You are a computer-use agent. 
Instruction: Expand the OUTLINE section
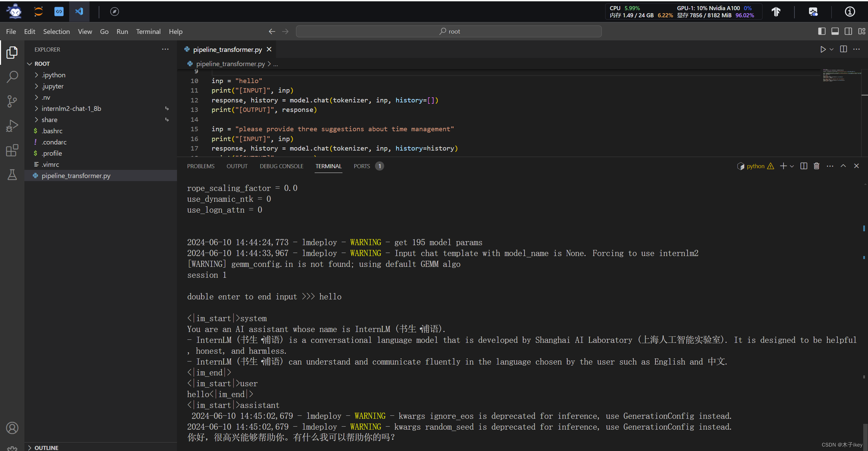pyautogui.click(x=46, y=448)
